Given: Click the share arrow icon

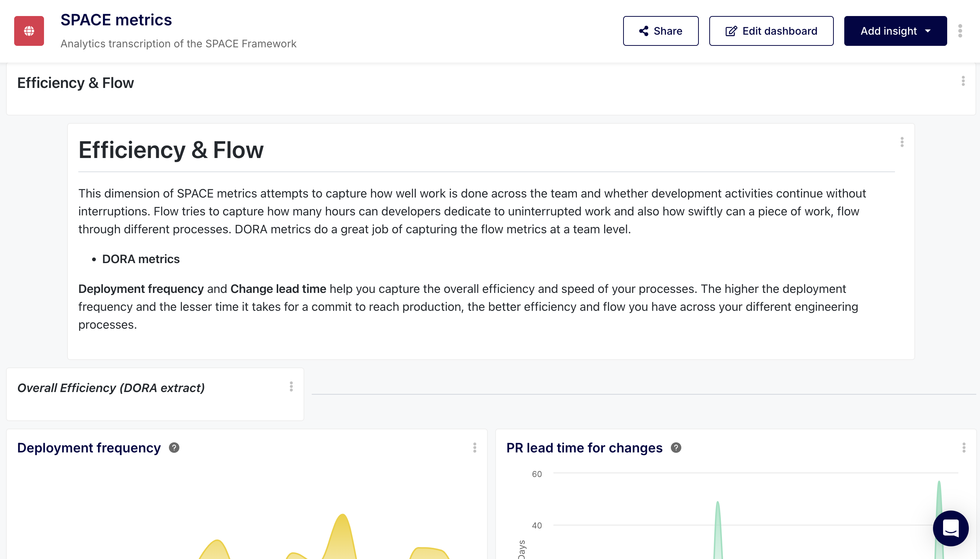Looking at the screenshot, I should (x=644, y=31).
